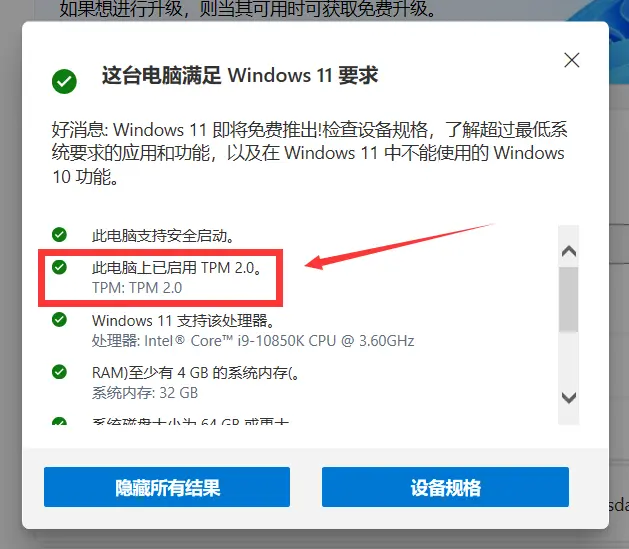Click the dialog title 这台电脑满足 Windows 11 要求
The width and height of the screenshot is (629, 549).
(240, 75)
